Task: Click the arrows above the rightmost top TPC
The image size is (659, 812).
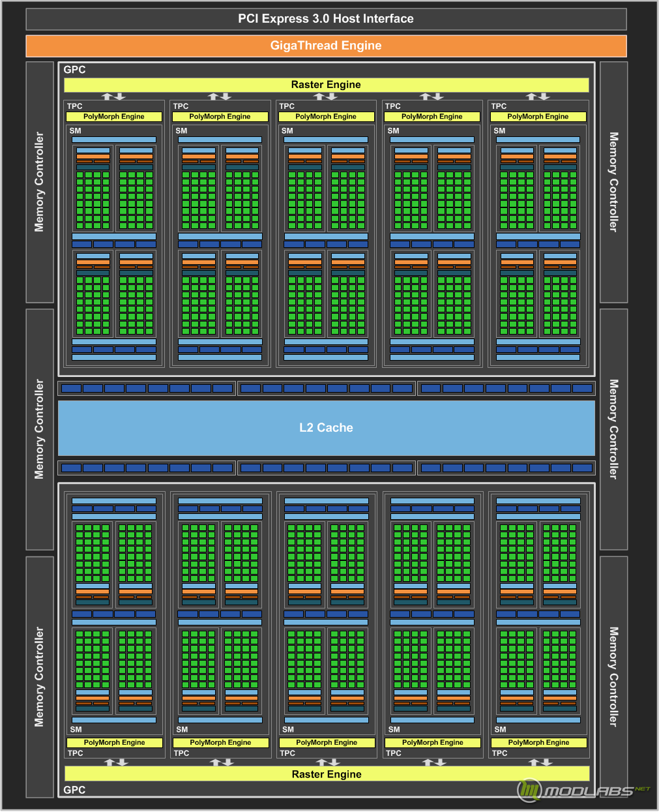Action: [538, 97]
